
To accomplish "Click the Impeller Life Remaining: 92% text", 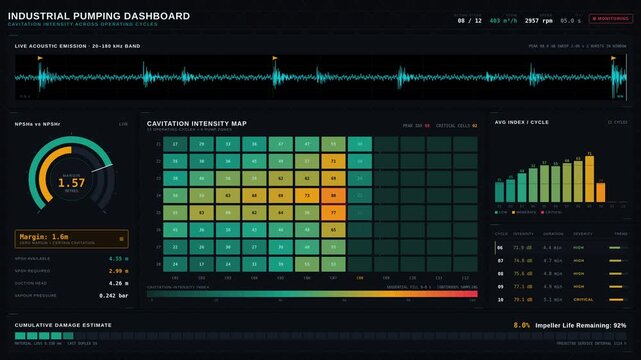I will pyautogui.click(x=581, y=326).
